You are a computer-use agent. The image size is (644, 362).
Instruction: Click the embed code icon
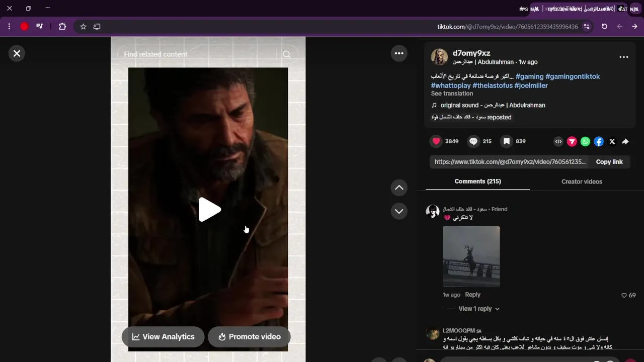coord(558,142)
